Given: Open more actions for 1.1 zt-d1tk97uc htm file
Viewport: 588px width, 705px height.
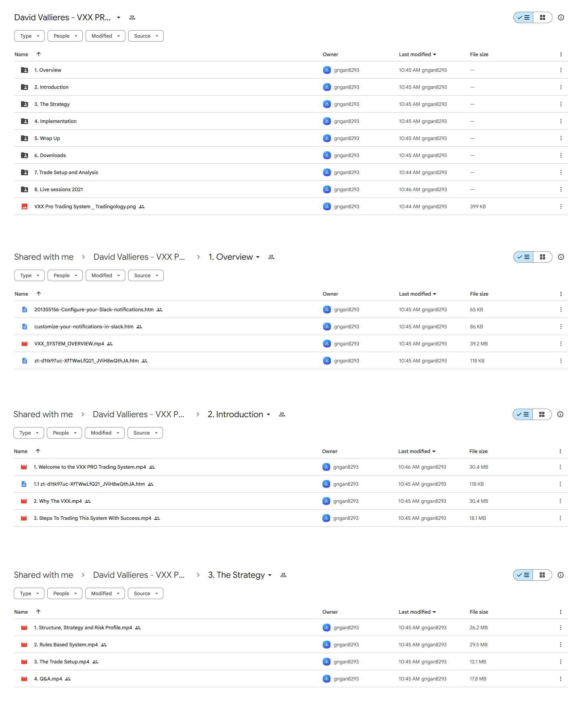Looking at the screenshot, I should pyautogui.click(x=560, y=484).
